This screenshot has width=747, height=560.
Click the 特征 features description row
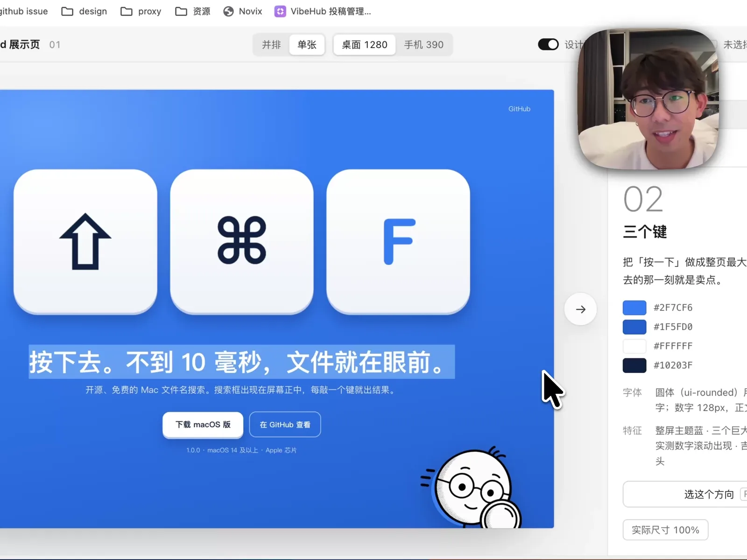[x=685, y=446]
